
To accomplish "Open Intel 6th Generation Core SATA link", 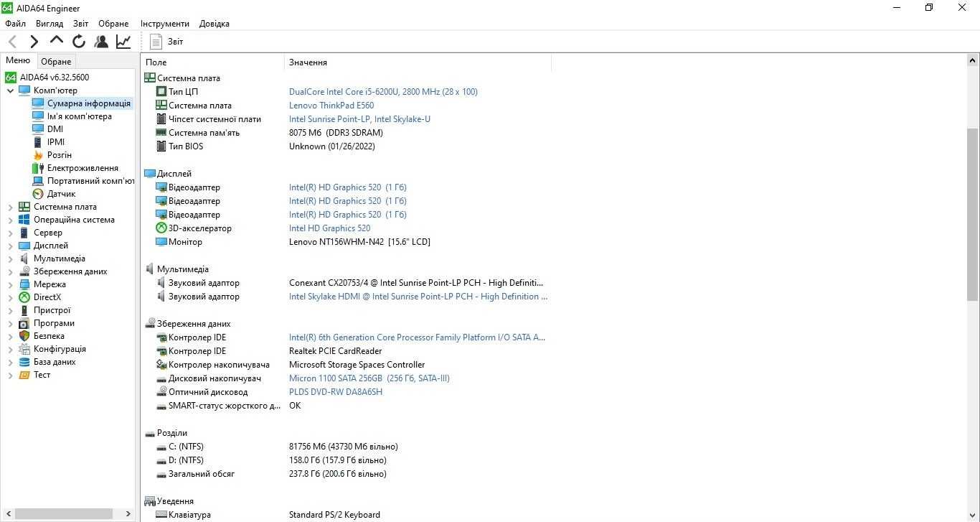I will pyautogui.click(x=417, y=337).
